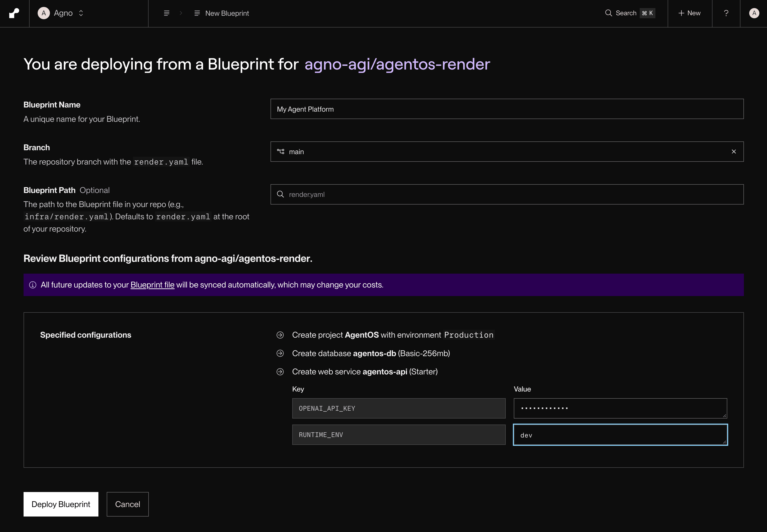Focus the OPENAI_API_KEY masked value field
The image size is (767, 532).
click(x=620, y=408)
